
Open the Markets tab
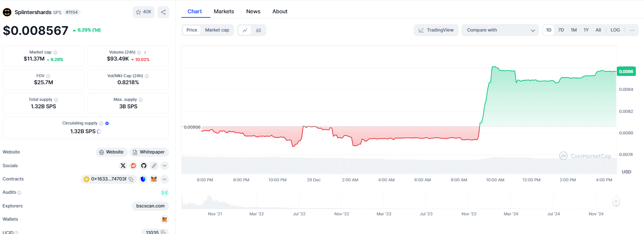point(224,11)
